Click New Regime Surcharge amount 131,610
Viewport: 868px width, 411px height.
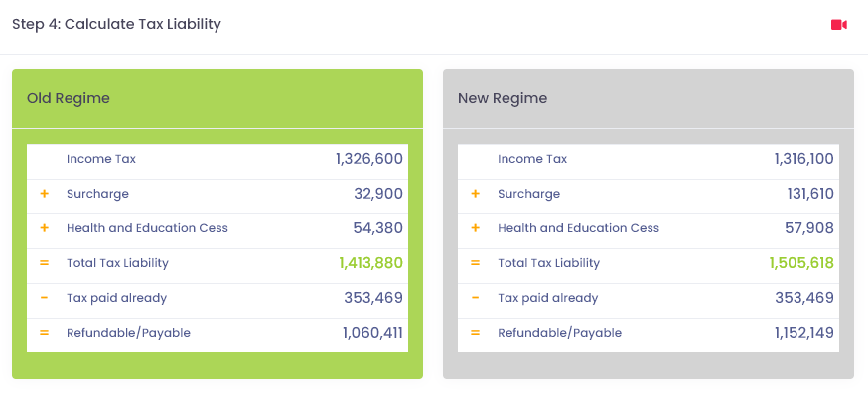click(810, 194)
